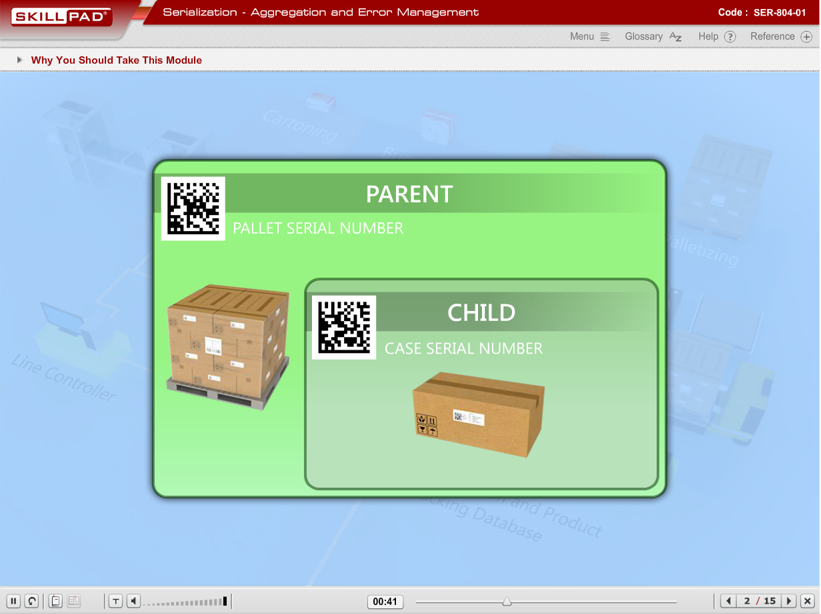Click the 00:41 elapsed time display

(385, 601)
